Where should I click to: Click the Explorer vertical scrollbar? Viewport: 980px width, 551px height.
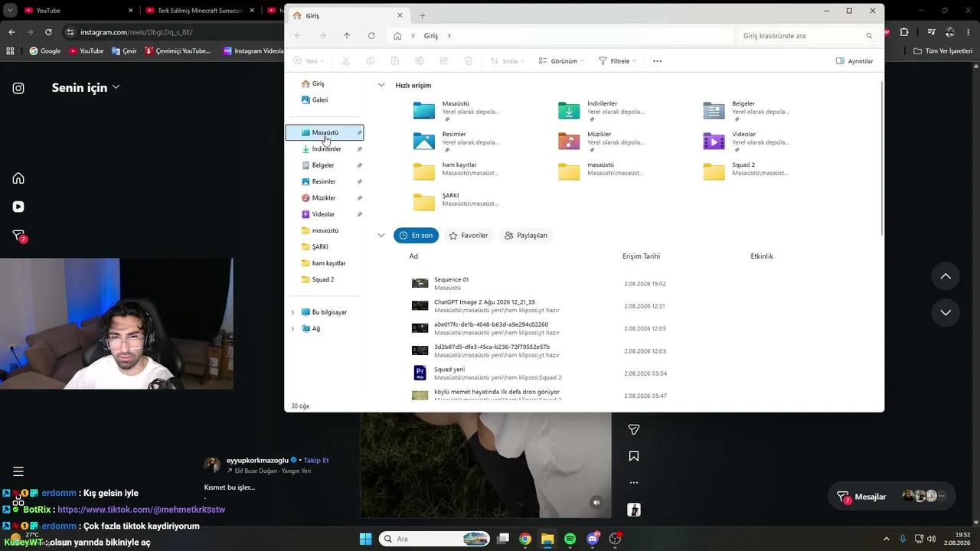tap(882, 157)
